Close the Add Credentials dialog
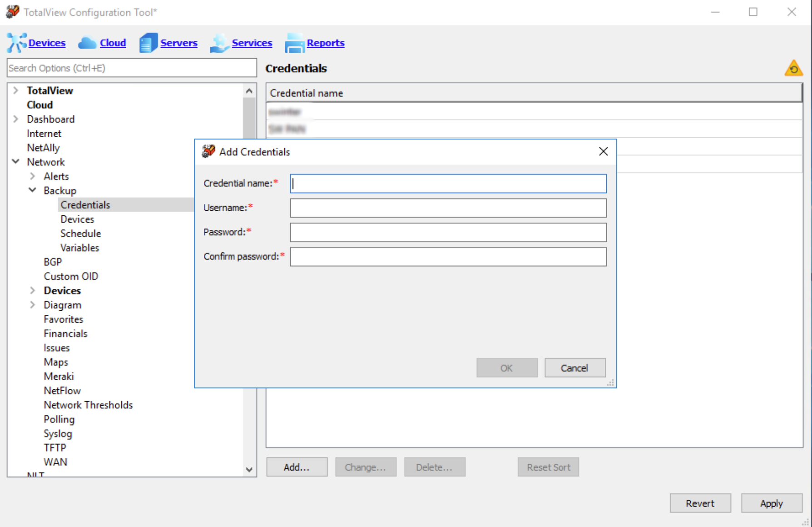The image size is (812, 527). (603, 151)
